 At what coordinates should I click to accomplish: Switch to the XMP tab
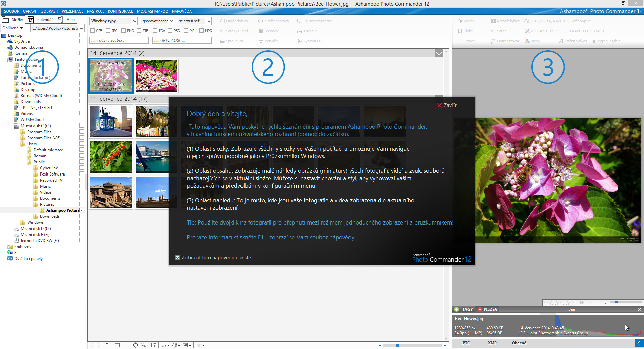coord(492,343)
